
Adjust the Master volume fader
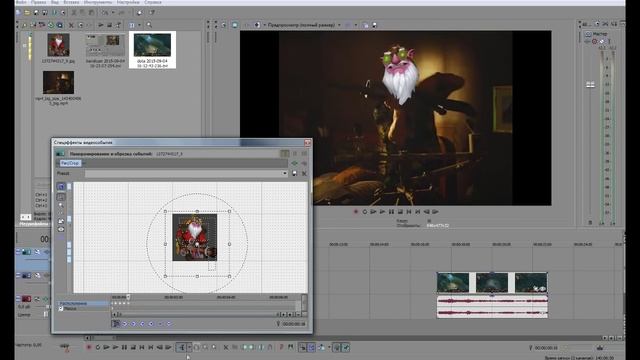590,84
